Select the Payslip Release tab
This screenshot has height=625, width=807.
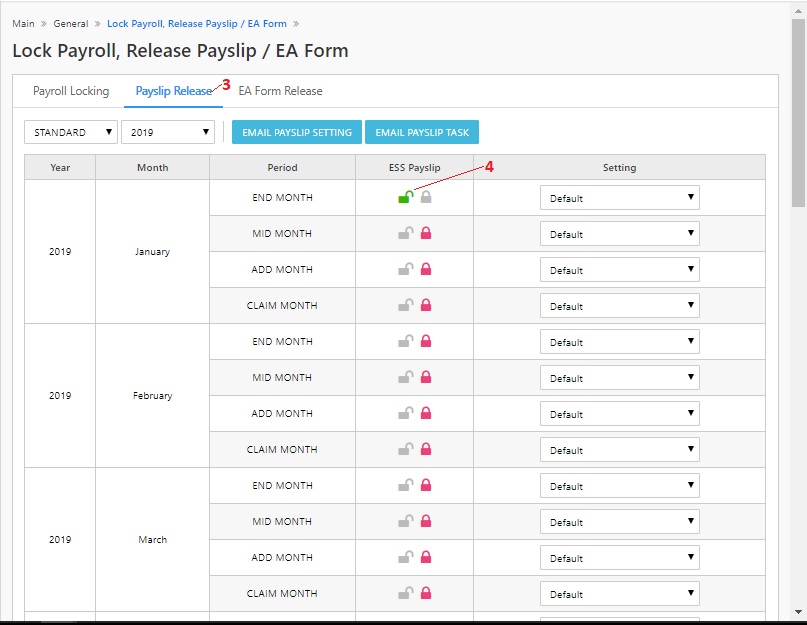173,91
